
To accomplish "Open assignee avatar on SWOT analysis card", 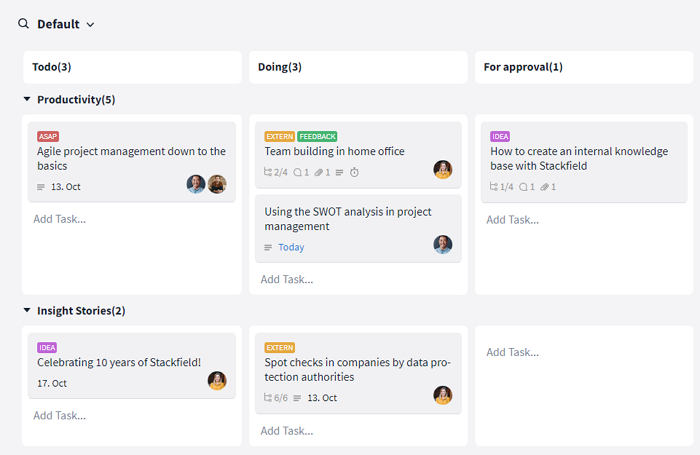I will coord(443,244).
